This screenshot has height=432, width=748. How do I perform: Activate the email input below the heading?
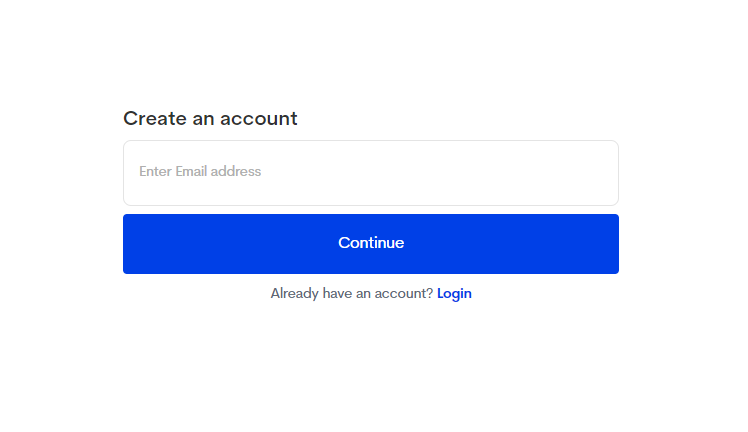pos(371,173)
